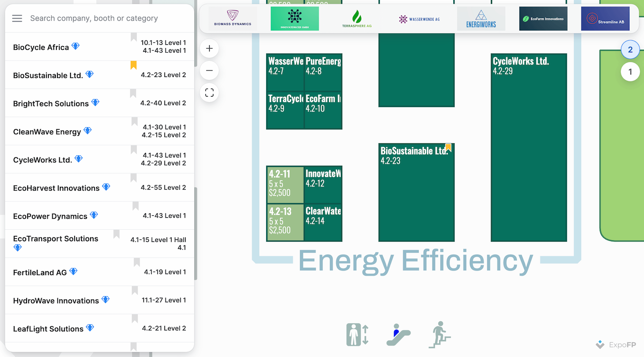Click the Energiworks sponsor logo

pos(481,19)
